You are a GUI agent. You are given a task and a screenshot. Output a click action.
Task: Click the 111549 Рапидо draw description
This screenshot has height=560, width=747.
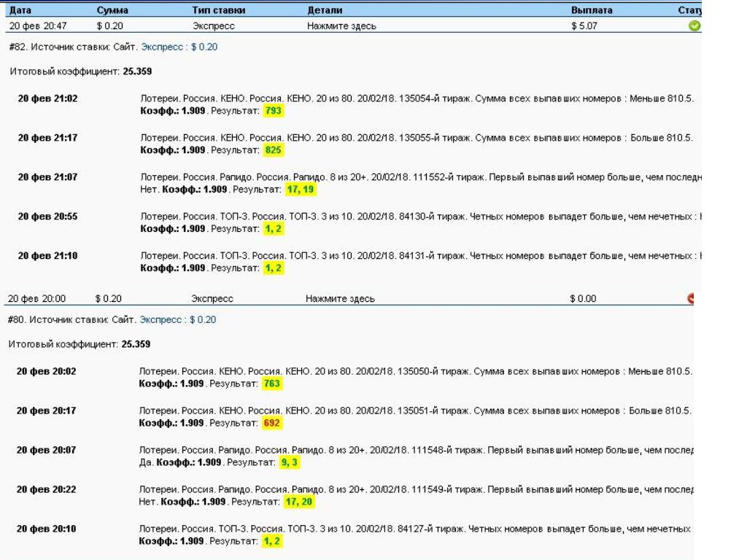tap(416, 489)
